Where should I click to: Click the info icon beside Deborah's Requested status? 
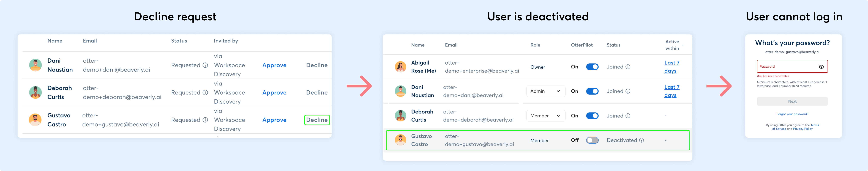coord(205,93)
